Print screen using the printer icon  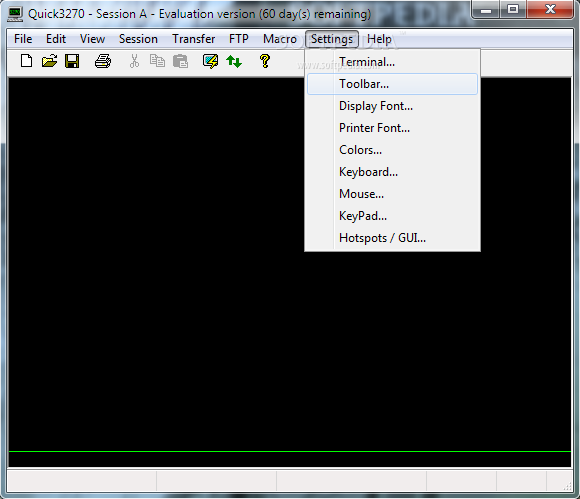pos(102,61)
